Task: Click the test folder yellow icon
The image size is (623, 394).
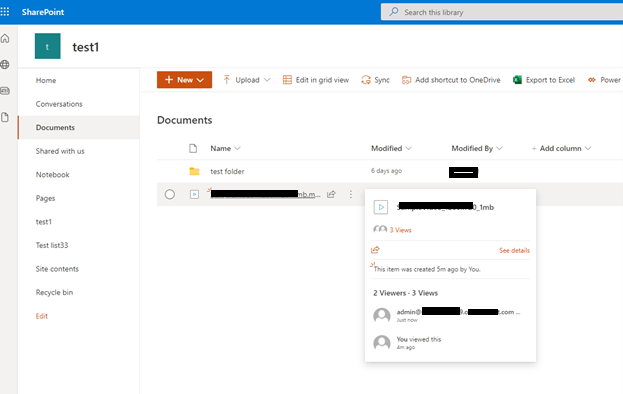Action: [x=194, y=171]
